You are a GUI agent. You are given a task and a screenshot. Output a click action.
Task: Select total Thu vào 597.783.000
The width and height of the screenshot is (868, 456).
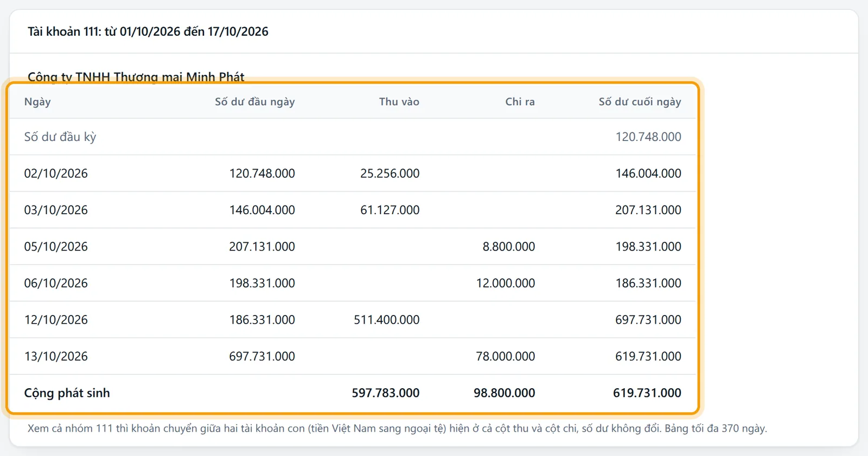tap(386, 393)
